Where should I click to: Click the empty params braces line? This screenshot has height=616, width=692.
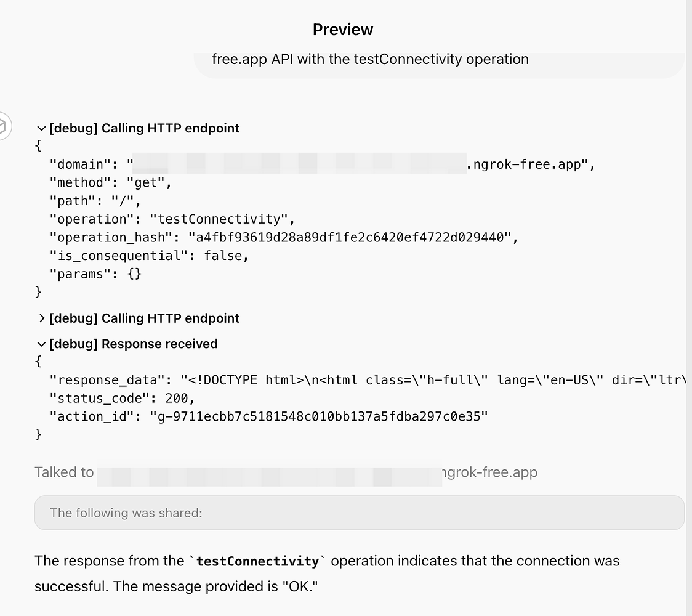click(x=95, y=274)
